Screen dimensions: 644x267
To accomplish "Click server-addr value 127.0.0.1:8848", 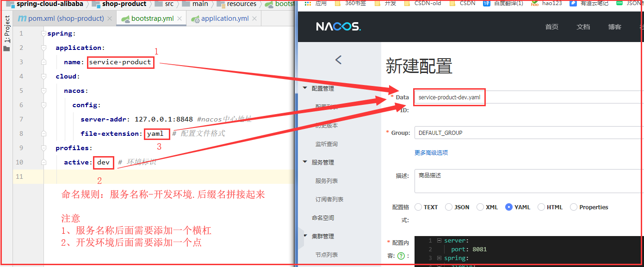I will 164,119.
